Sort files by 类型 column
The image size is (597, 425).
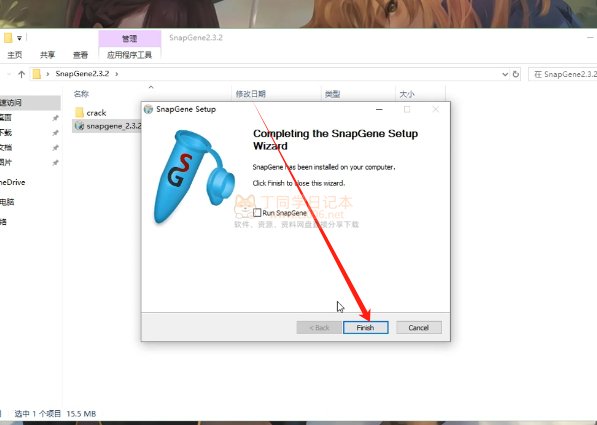pos(332,94)
